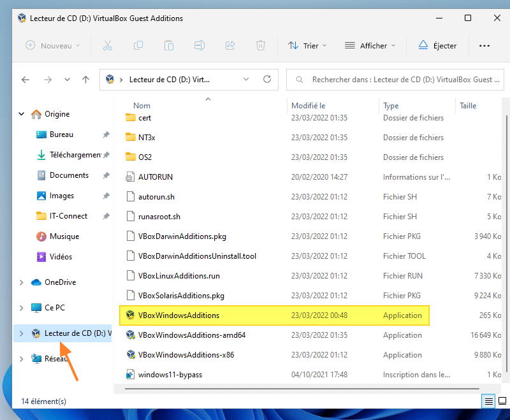Image resolution: width=510 pixels, height=420 pixels.
Task: Click the Delete trash icon
Action: (261, 45)
